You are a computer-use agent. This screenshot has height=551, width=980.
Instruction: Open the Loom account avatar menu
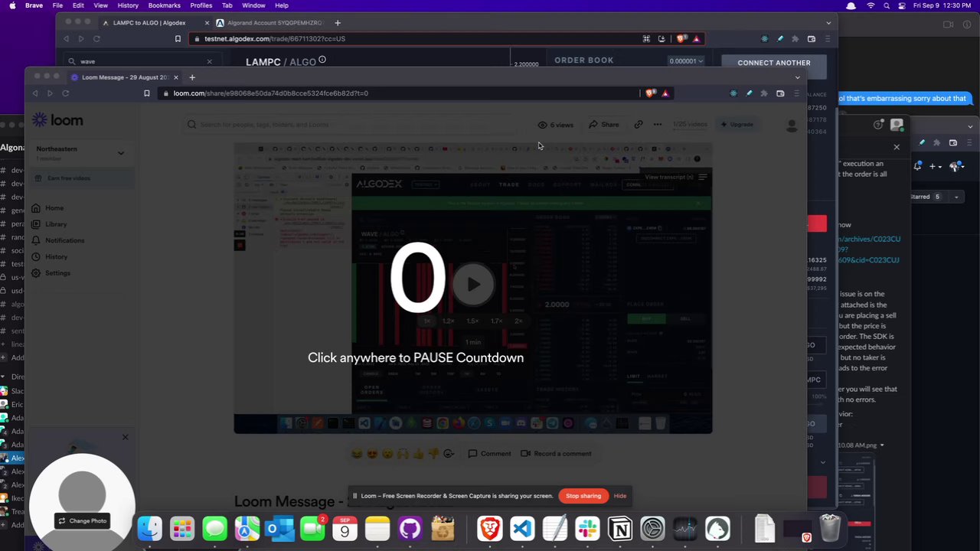[x=792, y=125]
